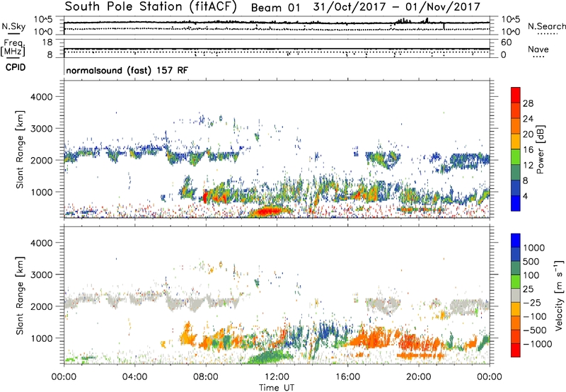Click the 16 label on Power color bar
This screenshot has width=566, height=392.
[x=528, y=150]
